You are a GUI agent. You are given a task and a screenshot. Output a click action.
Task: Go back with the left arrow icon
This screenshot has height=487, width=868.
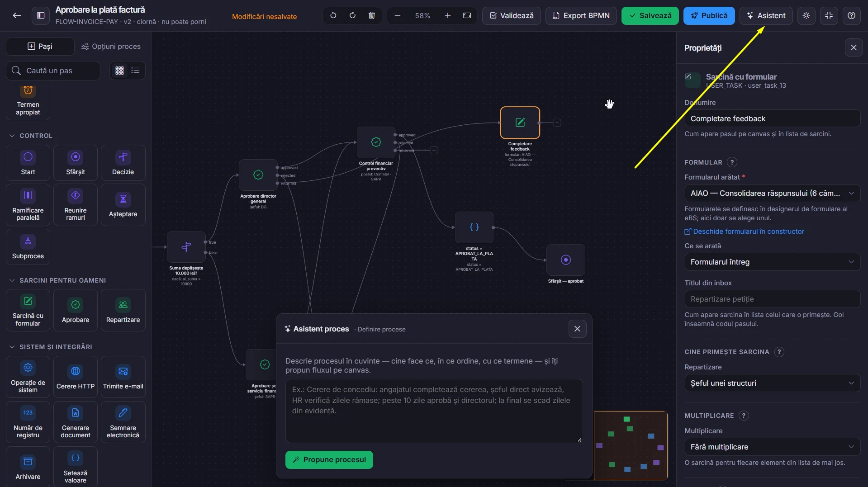pyautogui.click(x=17, y=15)
